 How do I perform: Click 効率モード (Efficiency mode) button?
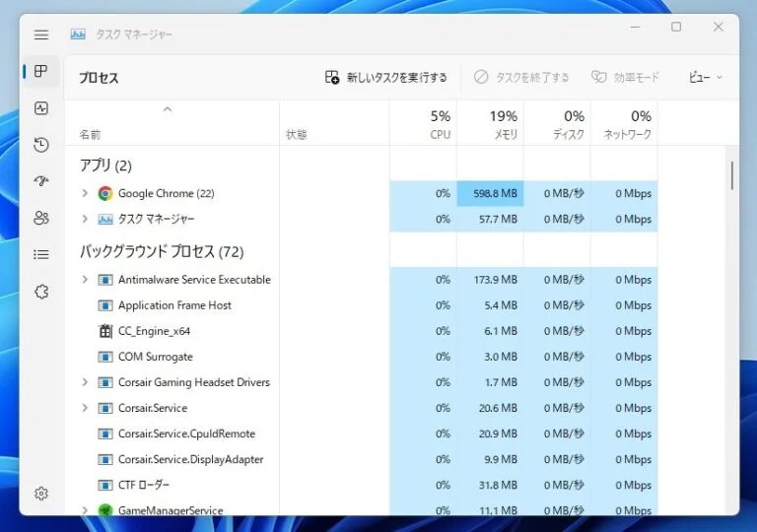625,77
